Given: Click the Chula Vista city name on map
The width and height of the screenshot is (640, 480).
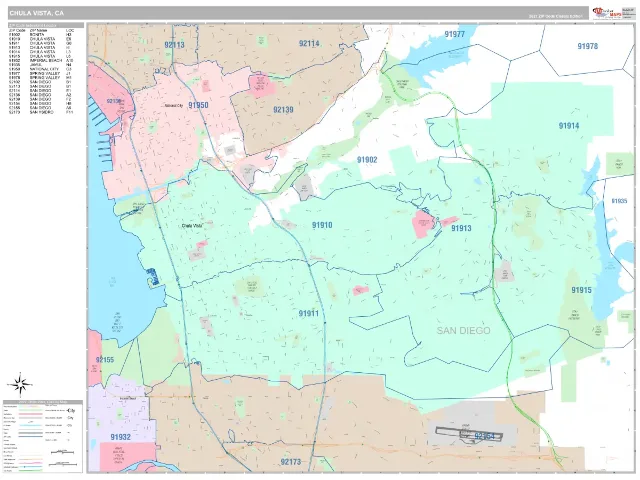Looking at the screenshot, I should [191, 225].
